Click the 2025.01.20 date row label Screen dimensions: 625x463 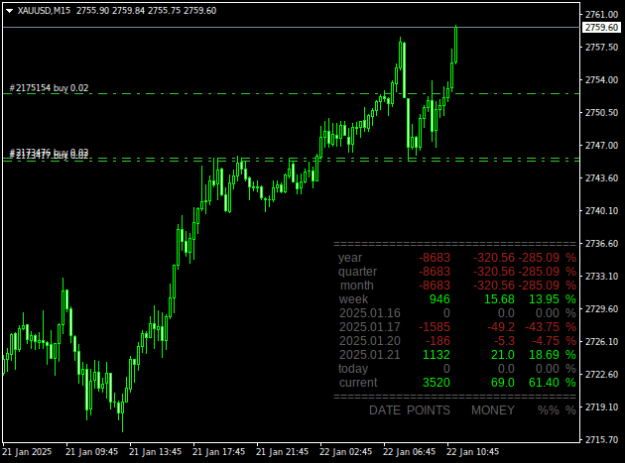370,341
